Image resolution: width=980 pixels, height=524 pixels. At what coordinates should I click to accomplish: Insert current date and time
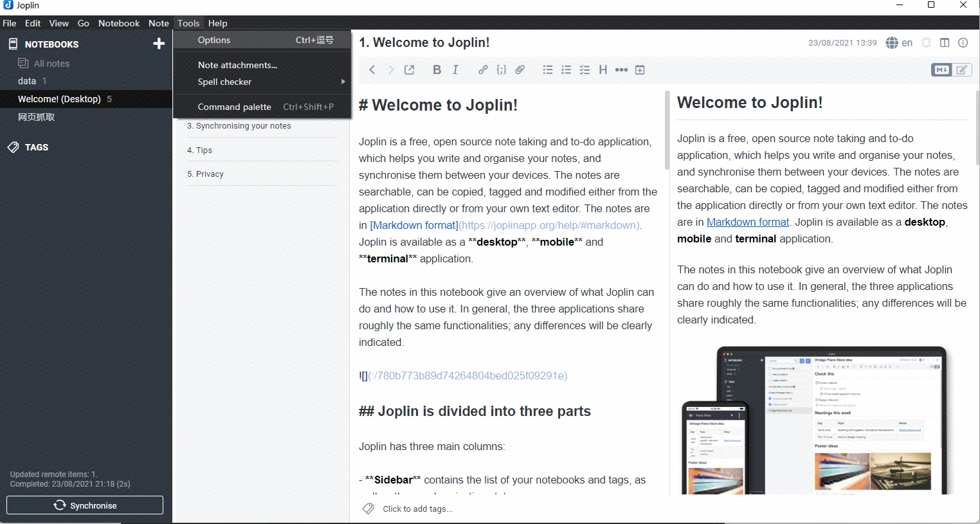coord(640,70)
